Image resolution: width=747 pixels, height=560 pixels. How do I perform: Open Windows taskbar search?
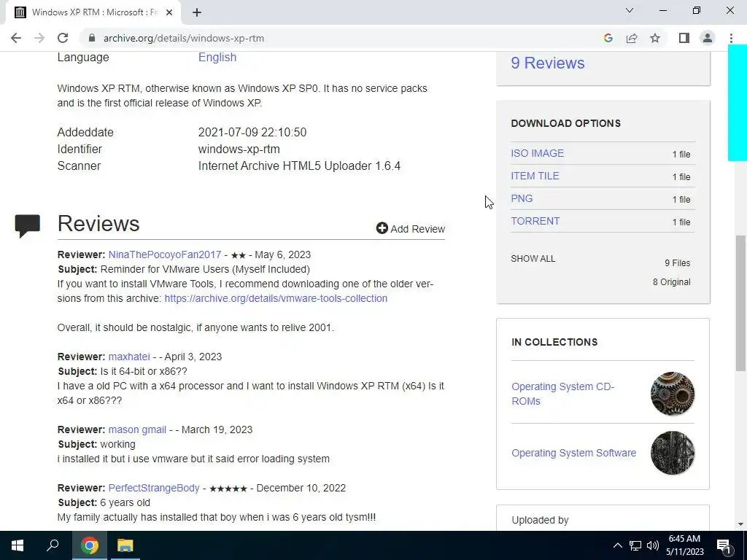tap(53, 545)
